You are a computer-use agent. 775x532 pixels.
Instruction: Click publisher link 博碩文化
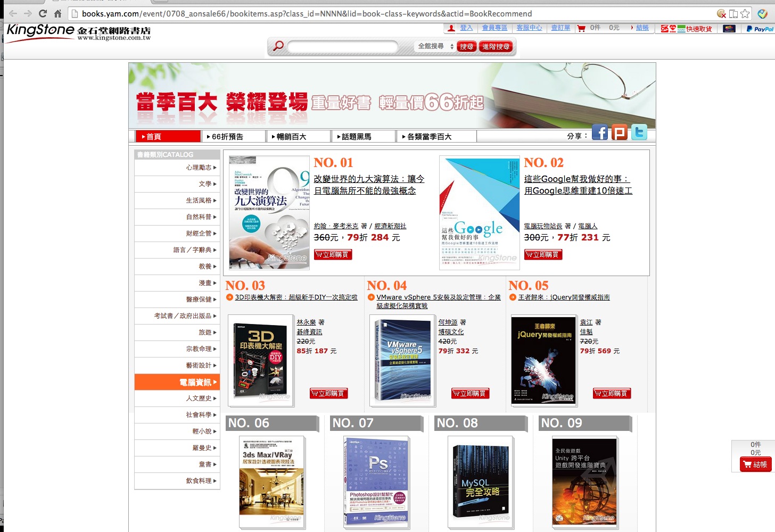[x=451, y=332]
